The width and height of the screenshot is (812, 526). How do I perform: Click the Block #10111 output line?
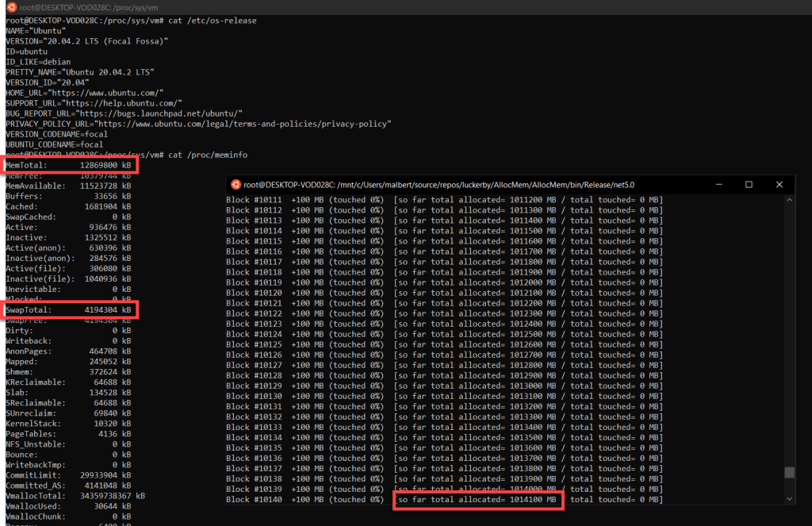point(309,200)
